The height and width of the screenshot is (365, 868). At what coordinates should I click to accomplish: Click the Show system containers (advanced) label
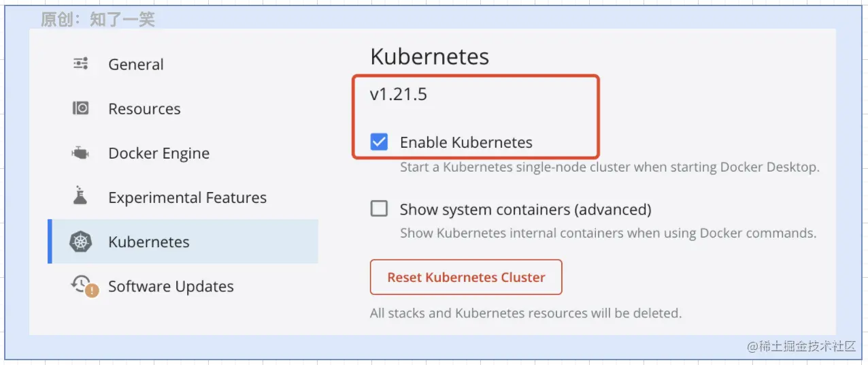tap(525, 209)
